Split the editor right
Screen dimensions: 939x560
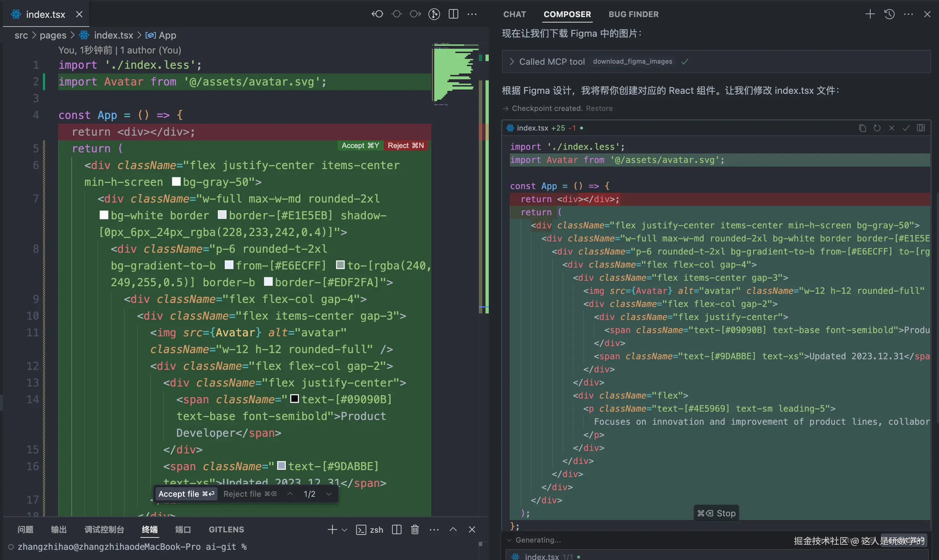tap(453, 14)
